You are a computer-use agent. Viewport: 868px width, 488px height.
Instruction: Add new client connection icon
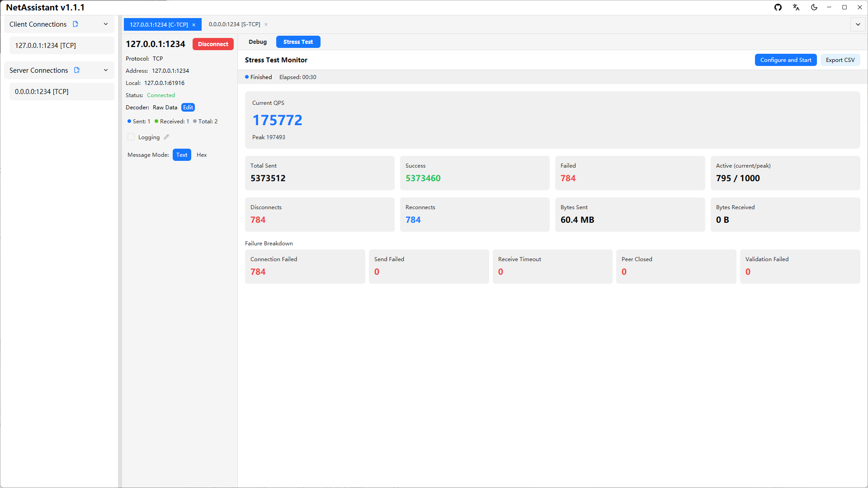pos(75,24)
